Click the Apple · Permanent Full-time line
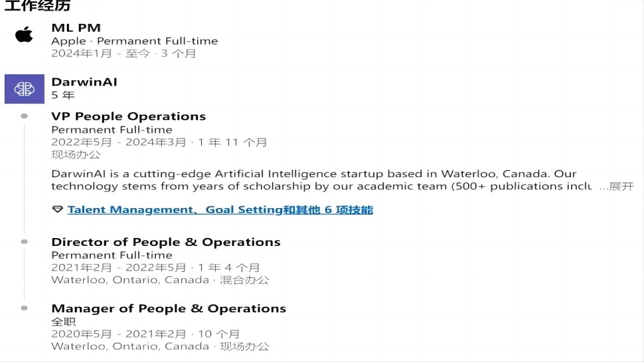Viewport: 644px width, 362px height. pyautogui.click(x=134, y=41)
